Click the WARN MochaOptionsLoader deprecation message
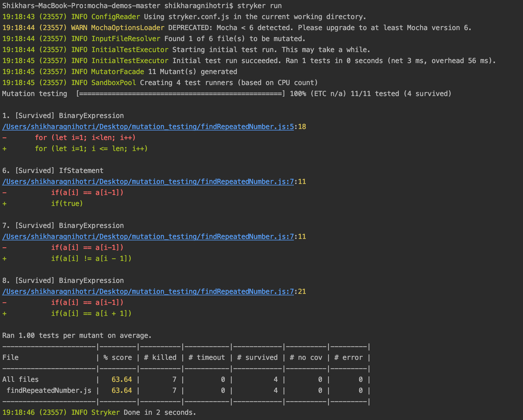This screenshot has height=420, width=523. coord(237,28)
